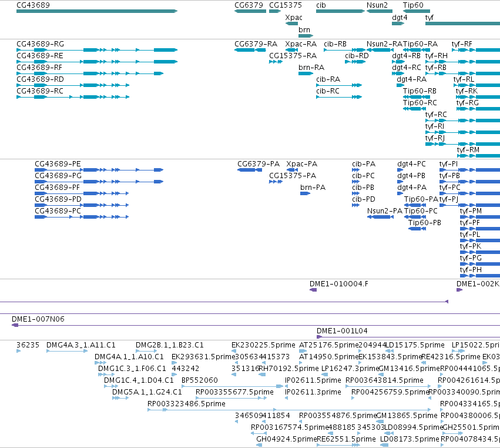Click the CG43689 gene feature
500x448 pixels.
pos(97,11)
